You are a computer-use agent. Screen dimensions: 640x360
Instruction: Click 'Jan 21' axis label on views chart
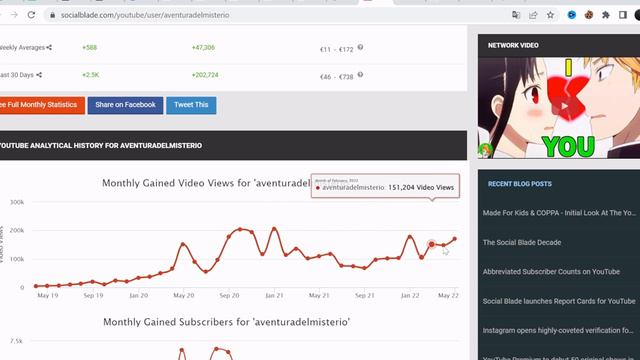[x=274, y=295]
